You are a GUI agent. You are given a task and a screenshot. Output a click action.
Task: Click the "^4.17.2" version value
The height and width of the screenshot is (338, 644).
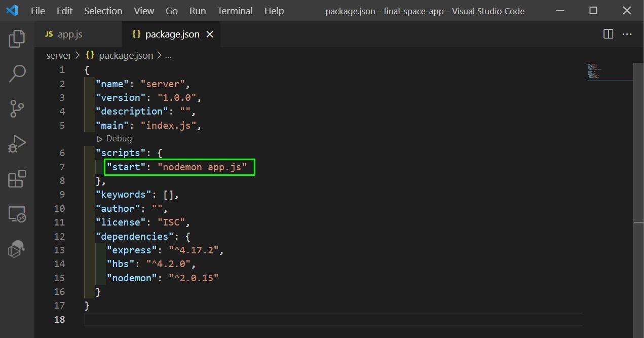(x=193, y=250)
